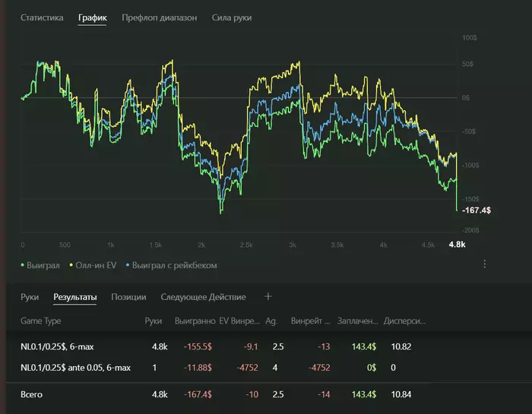
Task: Open the "Руки" lower panel tab
Action: 30,297
